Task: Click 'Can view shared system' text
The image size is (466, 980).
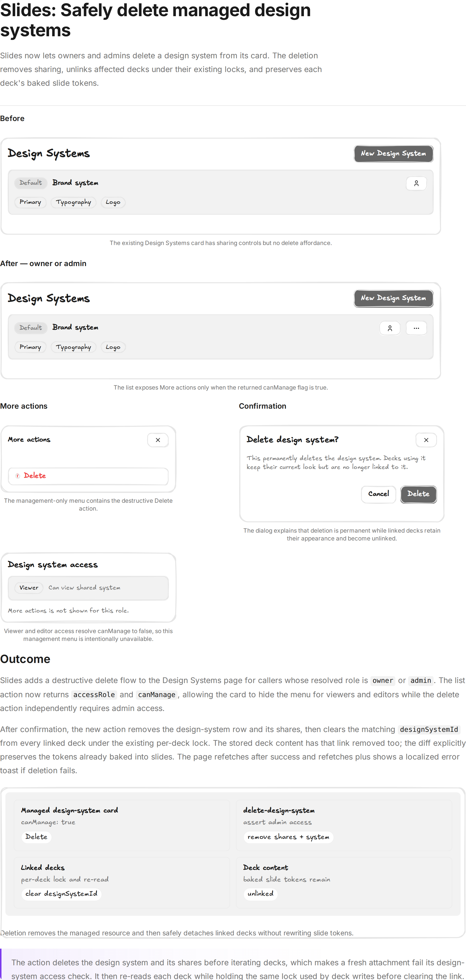Action: click(x=84, y=588)
